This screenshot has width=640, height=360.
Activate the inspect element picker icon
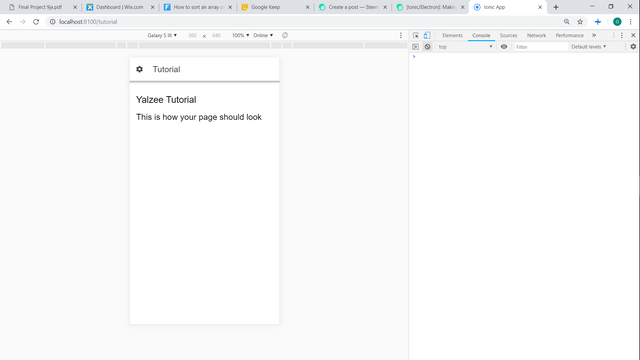pos(416,36)
